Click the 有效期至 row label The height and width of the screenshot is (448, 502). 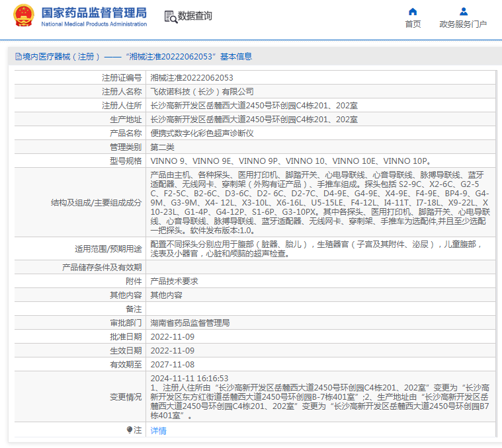[126, 365]
